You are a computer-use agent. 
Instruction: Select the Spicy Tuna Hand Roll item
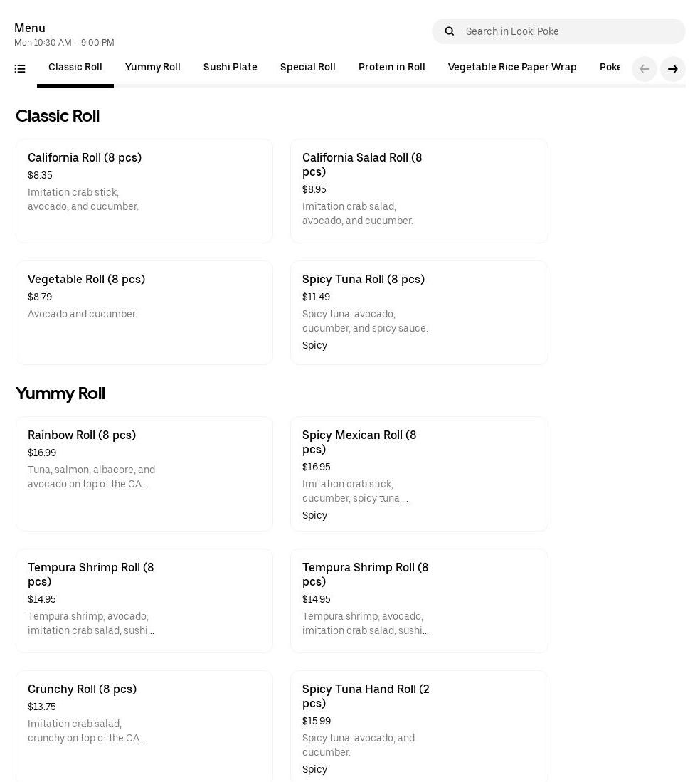tap(419, 726)
